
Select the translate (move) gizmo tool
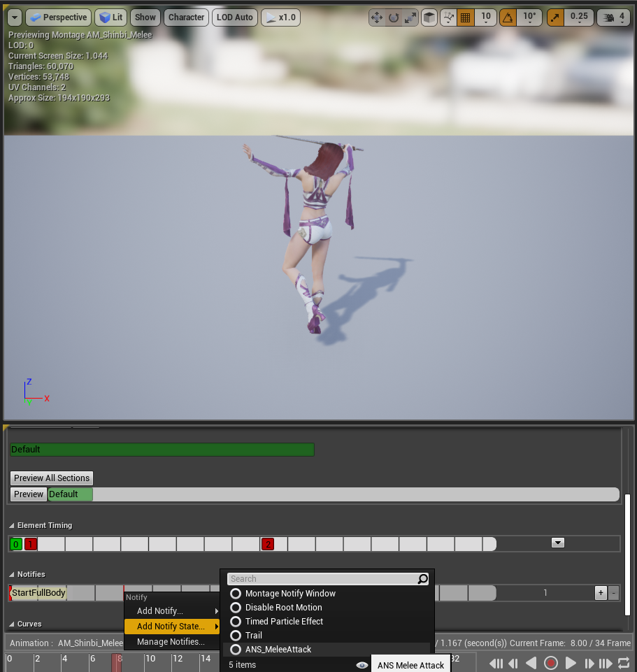(x=376, y=17)
